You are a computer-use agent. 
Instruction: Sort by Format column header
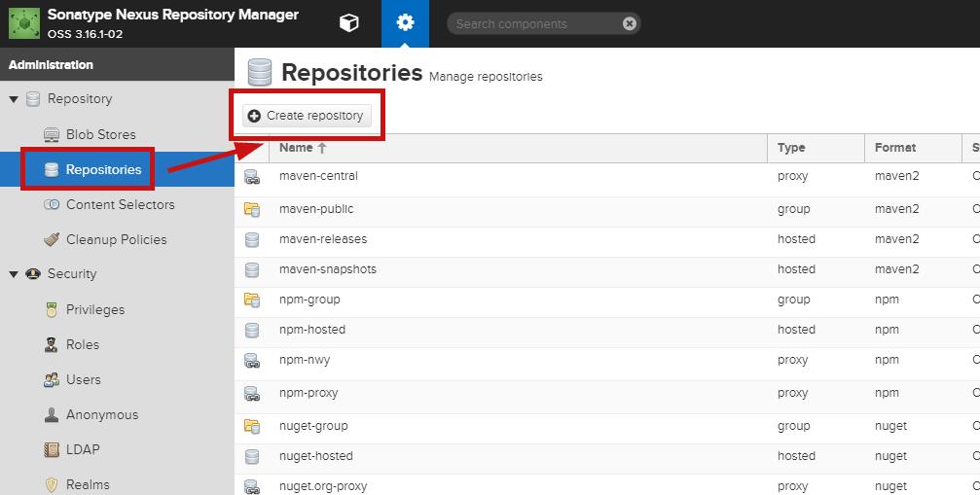click(x=914, y=148)
